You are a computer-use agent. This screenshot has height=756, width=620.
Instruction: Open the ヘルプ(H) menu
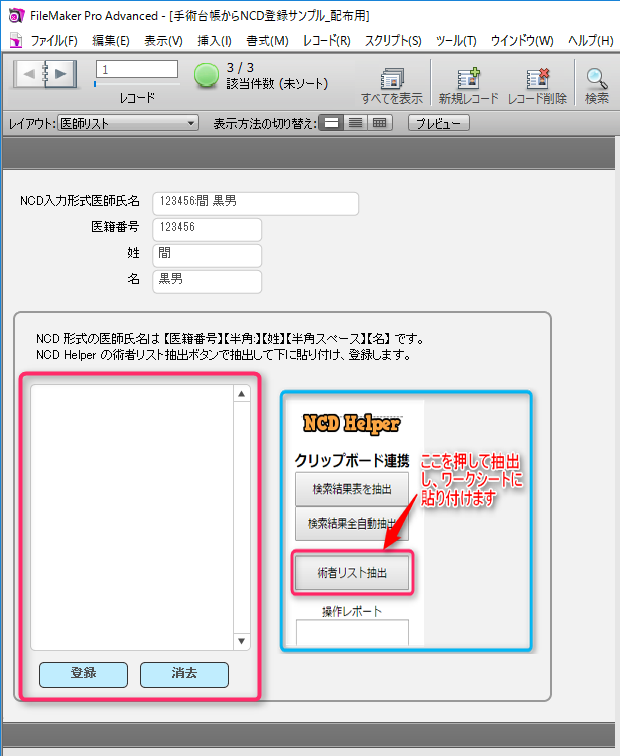[591, 40]
